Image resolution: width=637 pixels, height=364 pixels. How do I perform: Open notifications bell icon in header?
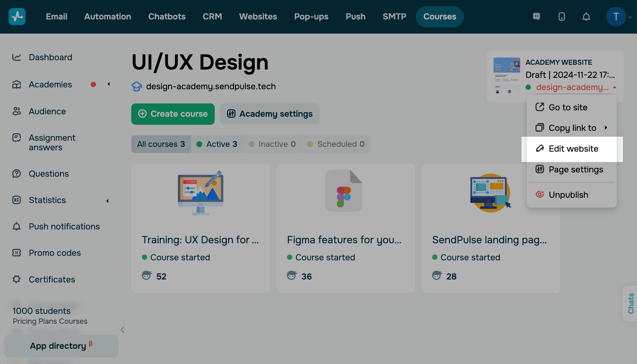coord(586,17)
